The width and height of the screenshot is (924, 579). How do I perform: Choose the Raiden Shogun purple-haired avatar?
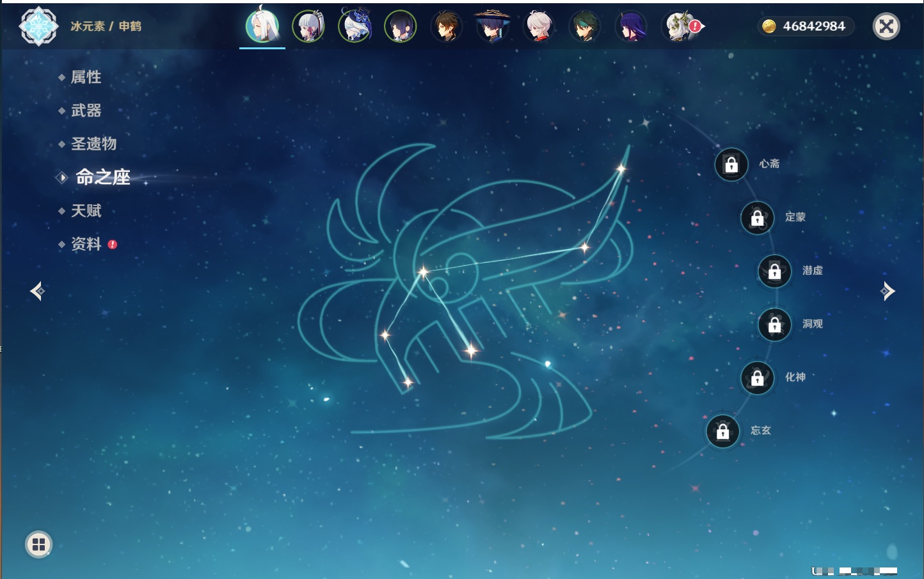[x=631, y=26]
